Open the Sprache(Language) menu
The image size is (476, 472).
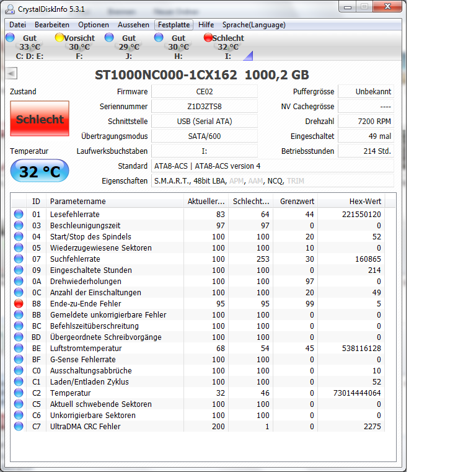pos(253,25)
